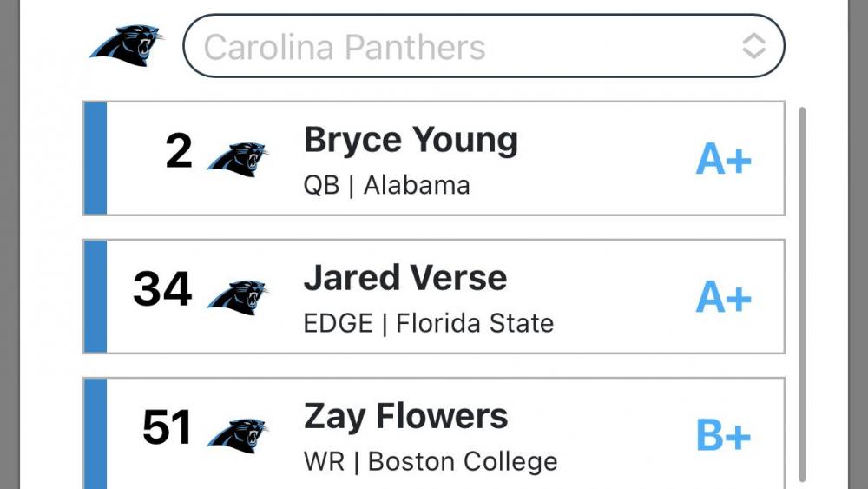The image size is (868, 489).
Task: Click pick number 2
Action: pos(179,152)
